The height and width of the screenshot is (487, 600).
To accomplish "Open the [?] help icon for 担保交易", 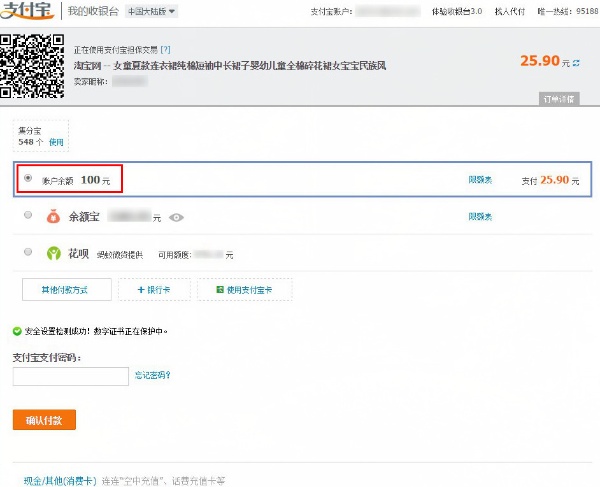I will pos(165,48).
